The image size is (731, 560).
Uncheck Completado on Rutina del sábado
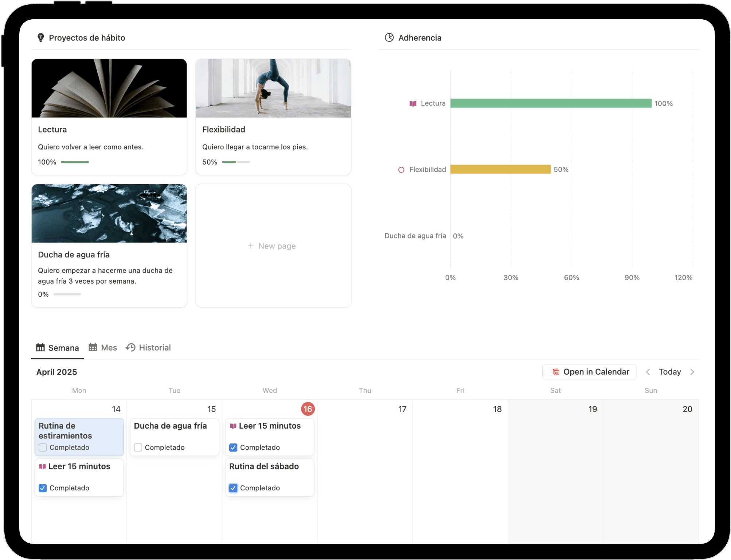(233, 488)
